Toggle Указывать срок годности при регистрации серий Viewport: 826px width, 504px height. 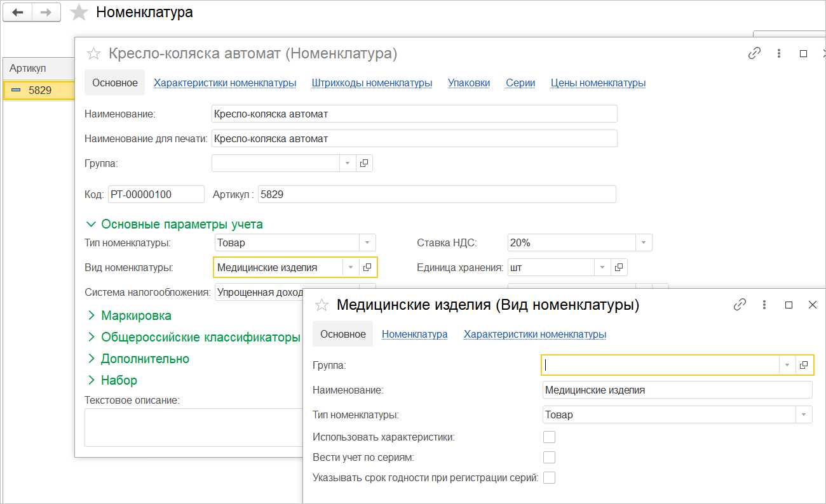point(549,477)
